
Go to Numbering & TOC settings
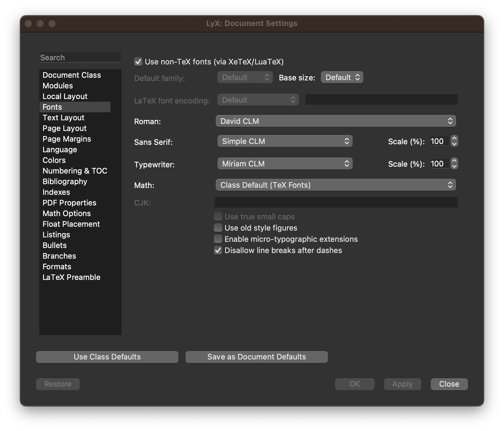click(75, 171)
